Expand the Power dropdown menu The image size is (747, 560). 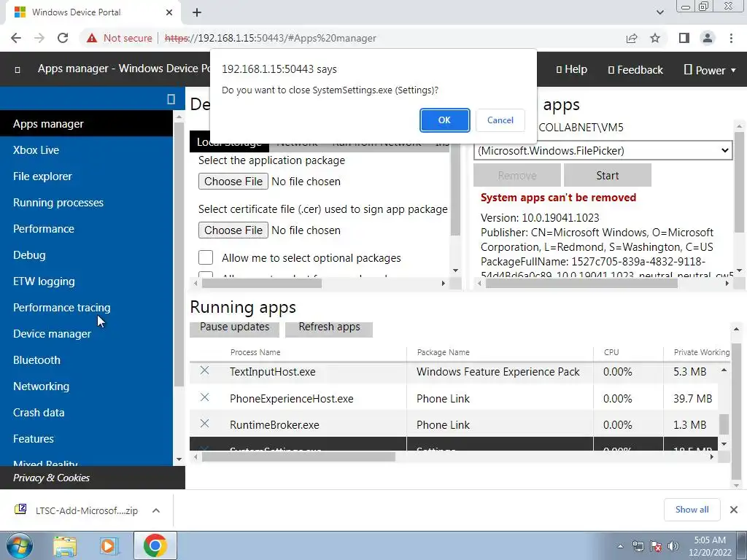tap(711, 70)
